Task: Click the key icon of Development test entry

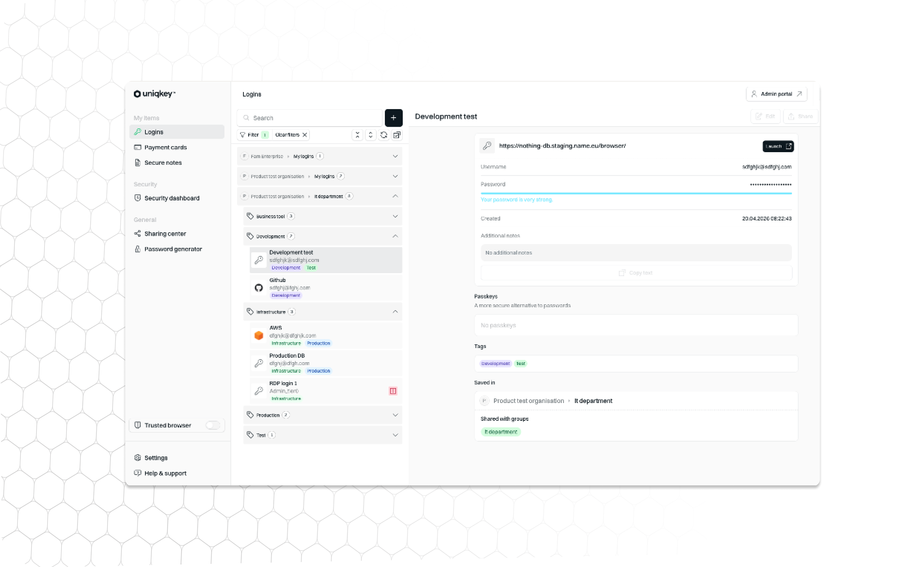Action: pyautogui.click(x=259, y=260)
